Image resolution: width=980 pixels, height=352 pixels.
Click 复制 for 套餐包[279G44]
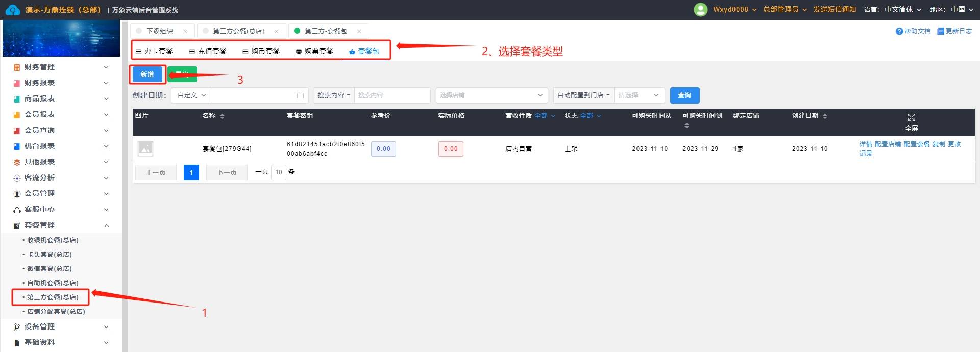pyautogui.click(x=939, y=144)
